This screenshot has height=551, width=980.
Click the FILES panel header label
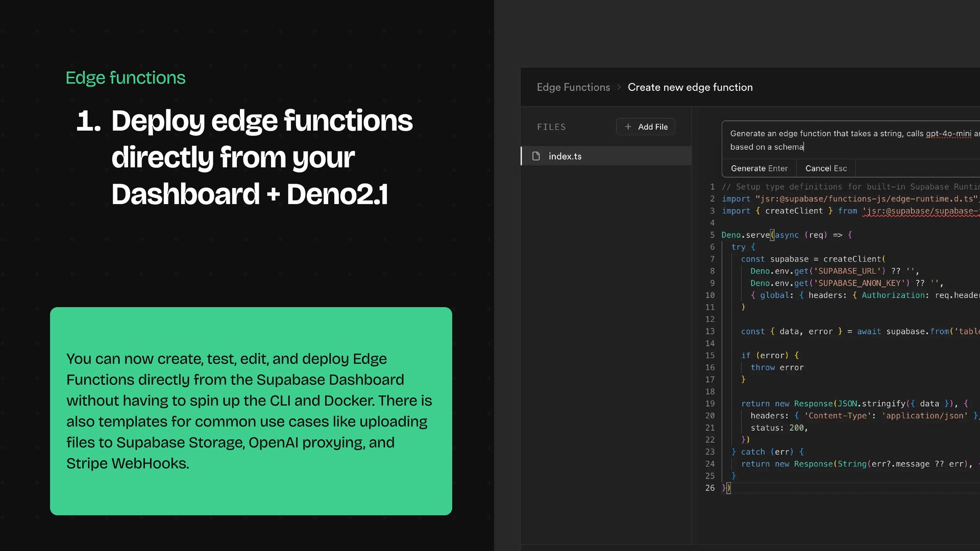tap(551, 127)
